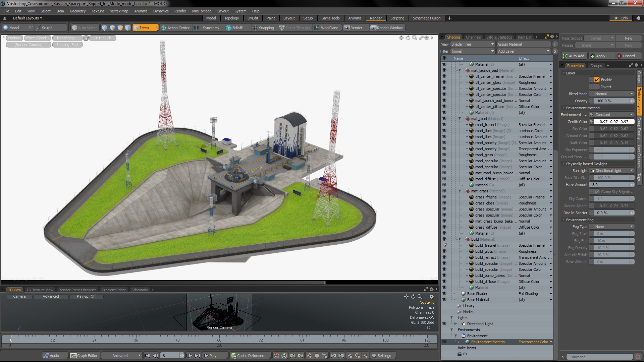Toggle visibility of road_fresnel image layer
Image resolution: width=644 pixels, height=362 pixels.
(x=444, y=125)
